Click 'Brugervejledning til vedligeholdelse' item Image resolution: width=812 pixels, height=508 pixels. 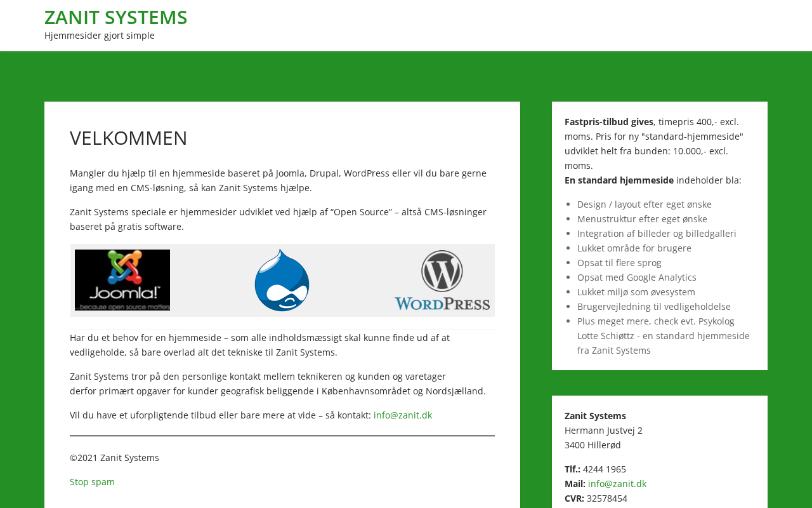tap(654, 307)
